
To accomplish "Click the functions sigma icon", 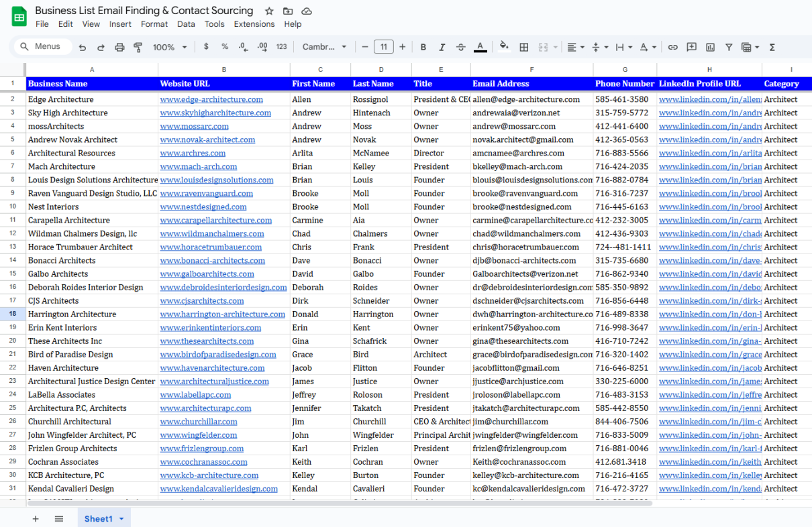I will pos(772,47).
